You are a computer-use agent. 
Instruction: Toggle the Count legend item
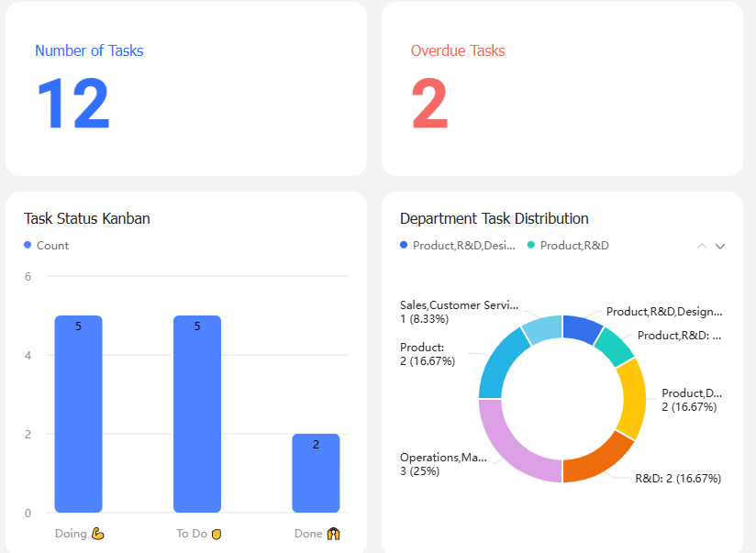point(46,246)
